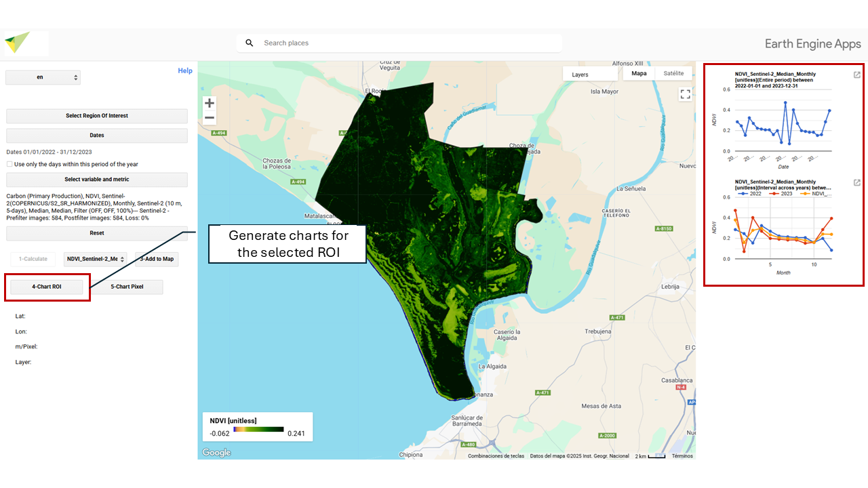Click the Search places input field

click(407, 43)
